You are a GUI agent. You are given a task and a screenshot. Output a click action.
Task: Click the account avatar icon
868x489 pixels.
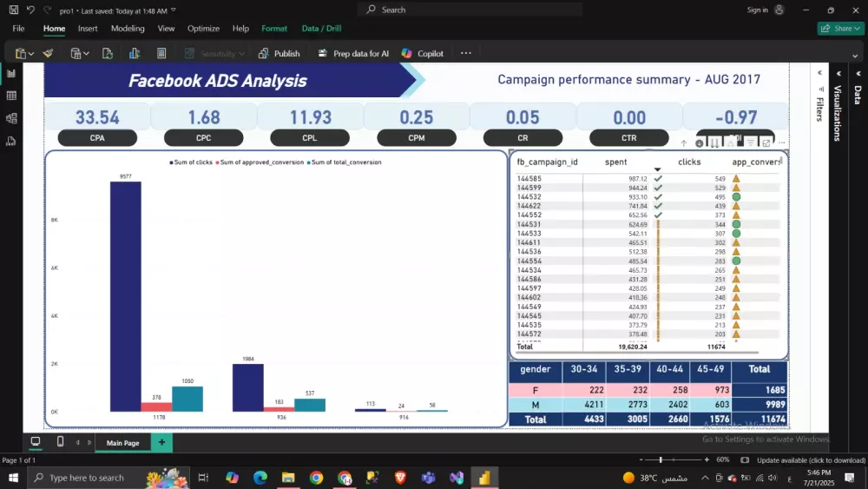coord(779,10)
